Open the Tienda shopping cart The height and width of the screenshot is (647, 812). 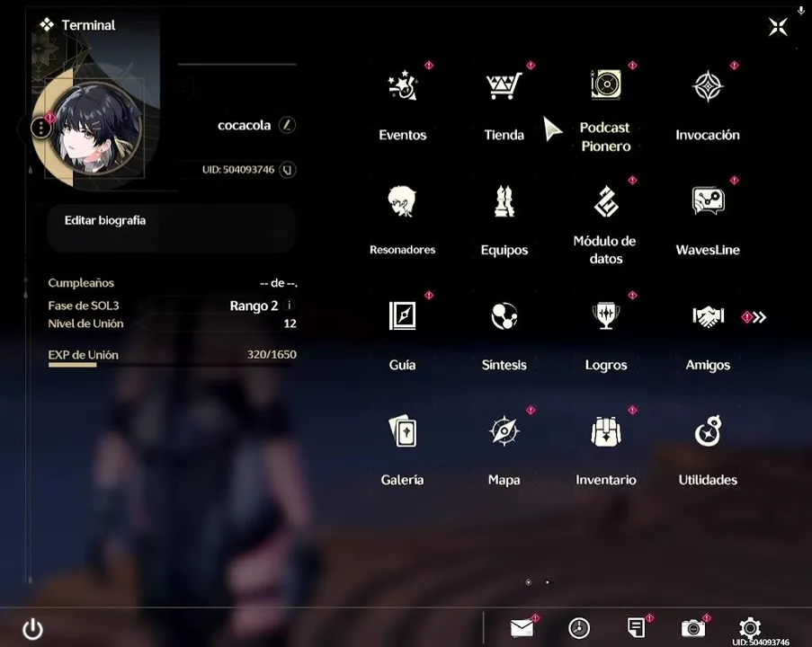point(504,86)
